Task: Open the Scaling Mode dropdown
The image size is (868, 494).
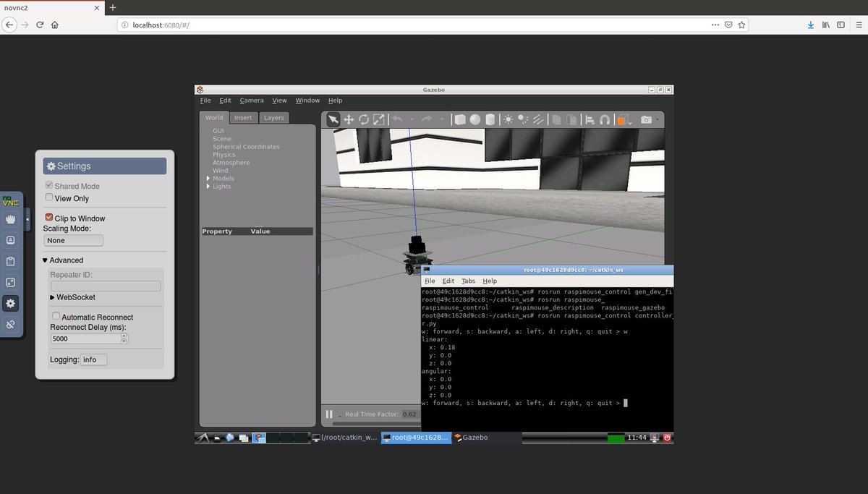Action: 73,240
